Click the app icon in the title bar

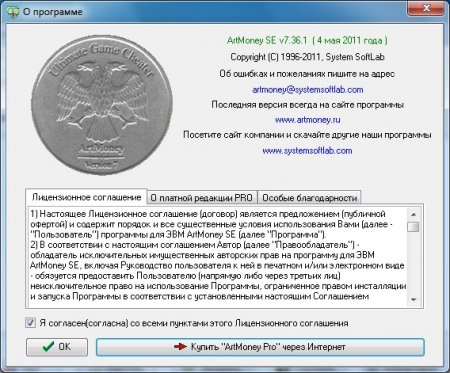coord(13,12)
